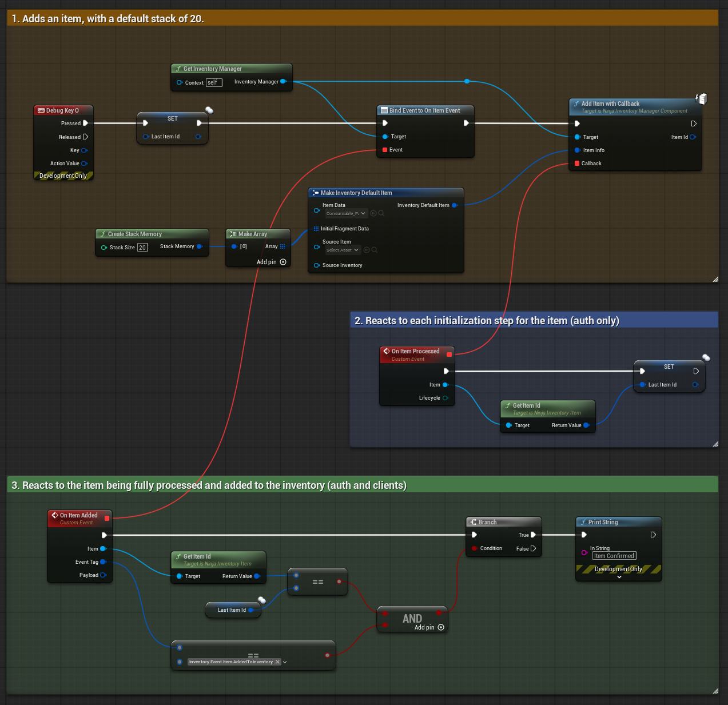This screenshot has width=728, height=705.
Task: Click the Lifecycle pin on On Item Processed
Action: click(x=445, y=398)
